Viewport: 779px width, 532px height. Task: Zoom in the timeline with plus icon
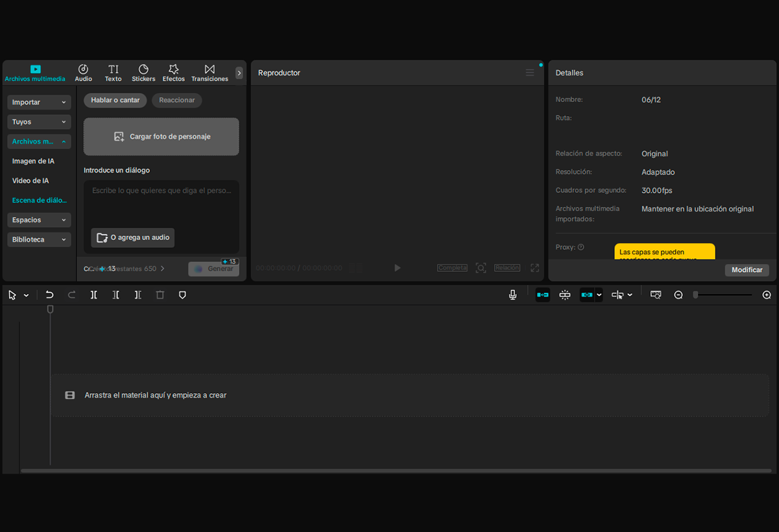pos(767,295)
